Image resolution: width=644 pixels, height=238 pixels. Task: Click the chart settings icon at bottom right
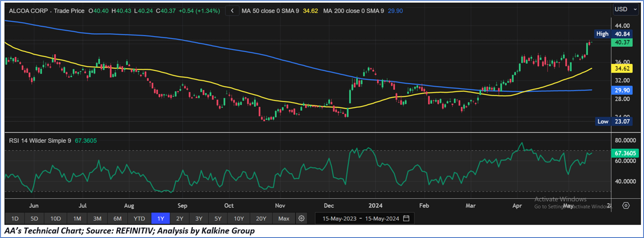(x=626, y=206)
